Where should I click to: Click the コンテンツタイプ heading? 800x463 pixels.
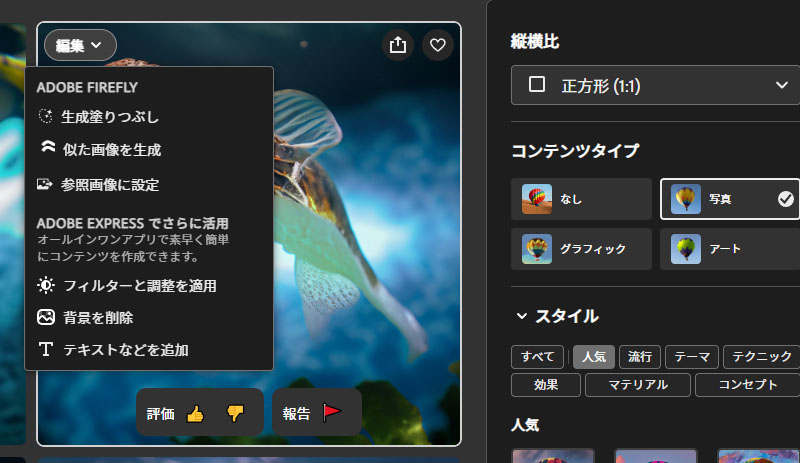point(575,151)
